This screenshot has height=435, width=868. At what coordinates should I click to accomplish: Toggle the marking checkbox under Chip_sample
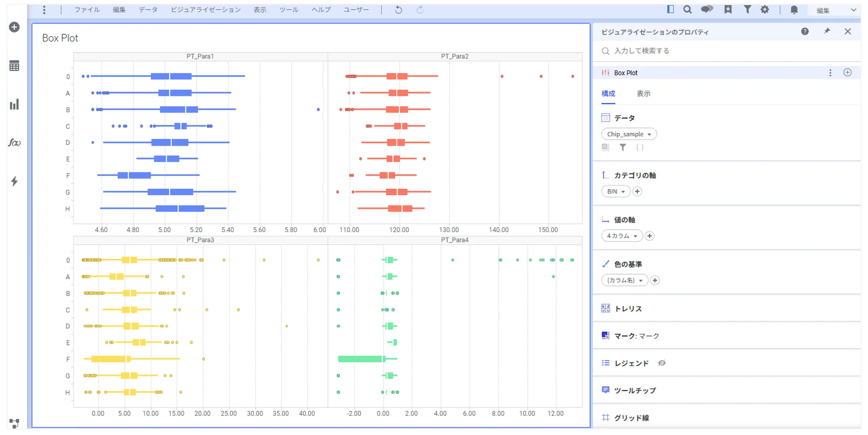pyautogui.click(x=605, y=147)
